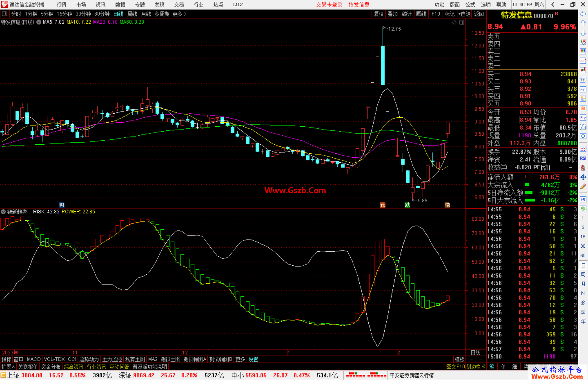
Task: Click the RSI indicator icon
Action: click(583, 158)
